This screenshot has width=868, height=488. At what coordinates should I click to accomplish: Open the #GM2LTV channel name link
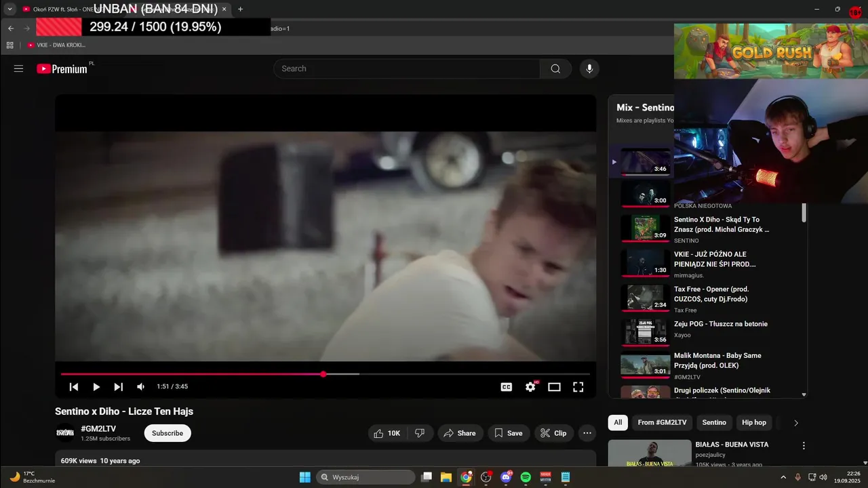(98, 428)
